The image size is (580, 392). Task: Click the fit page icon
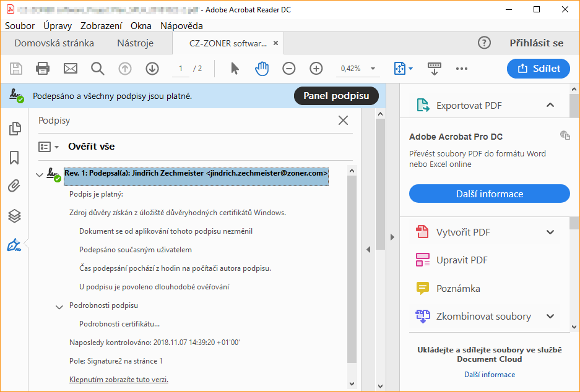point(400,69)
